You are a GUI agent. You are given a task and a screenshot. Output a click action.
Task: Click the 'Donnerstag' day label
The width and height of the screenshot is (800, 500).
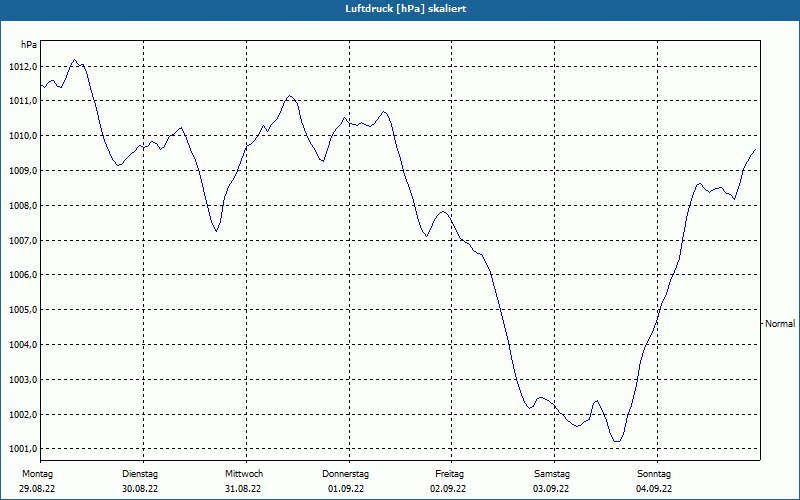[345, 474]
